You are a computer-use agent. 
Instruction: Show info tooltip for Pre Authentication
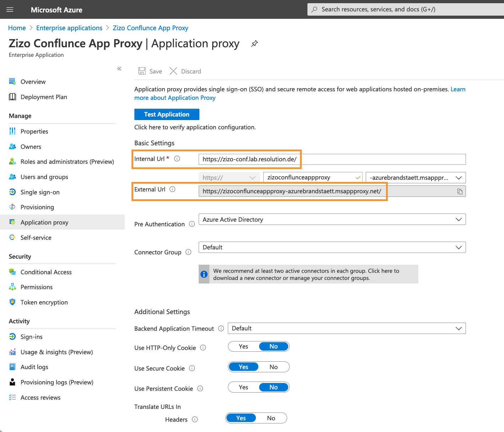click(192, 224)
